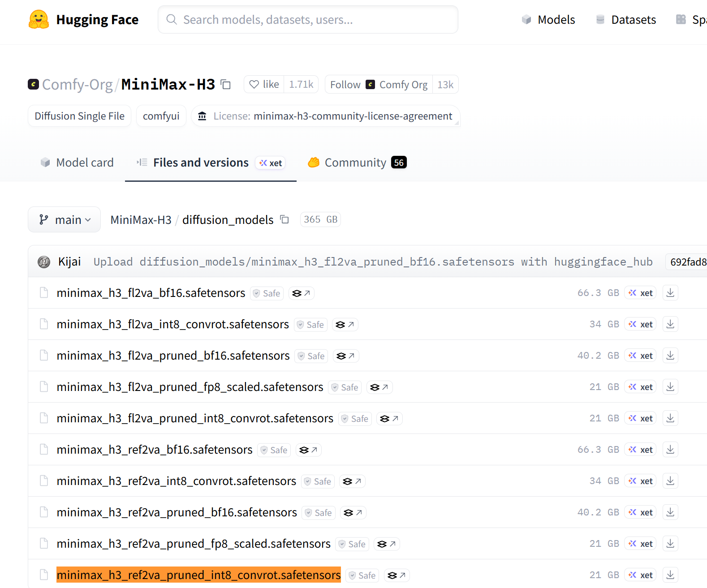The width and height of the screenshot is (707, 588).
Task: Go to Models in top navigation
Action: 548,20
